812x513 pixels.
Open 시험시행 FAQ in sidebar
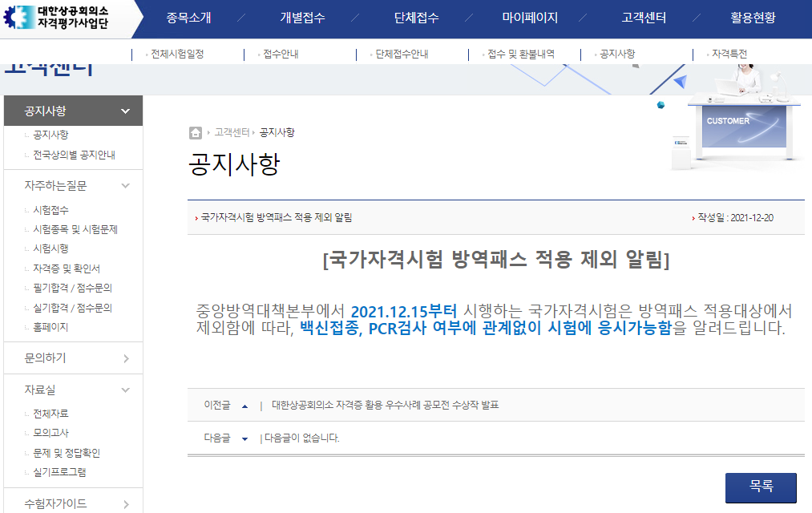tap(50, 248)
